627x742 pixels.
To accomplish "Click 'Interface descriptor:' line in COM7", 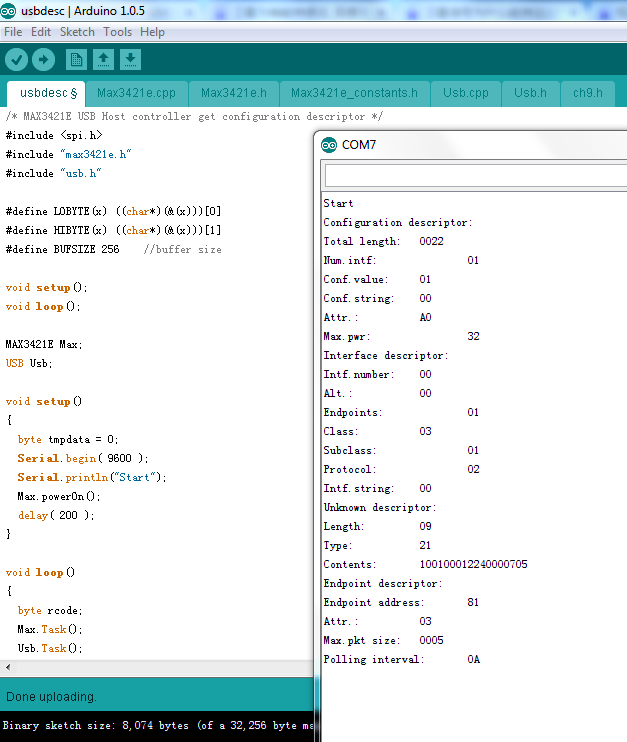I will click(386, 355).
